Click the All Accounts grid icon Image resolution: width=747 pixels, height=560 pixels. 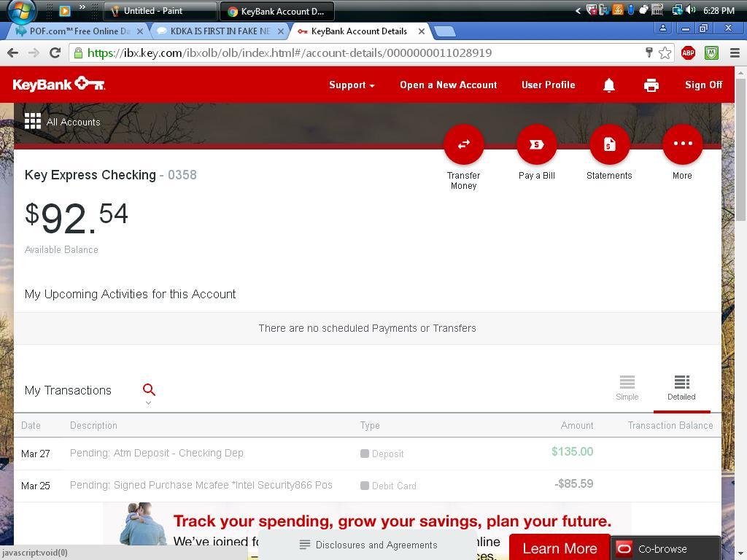point(32,121)
